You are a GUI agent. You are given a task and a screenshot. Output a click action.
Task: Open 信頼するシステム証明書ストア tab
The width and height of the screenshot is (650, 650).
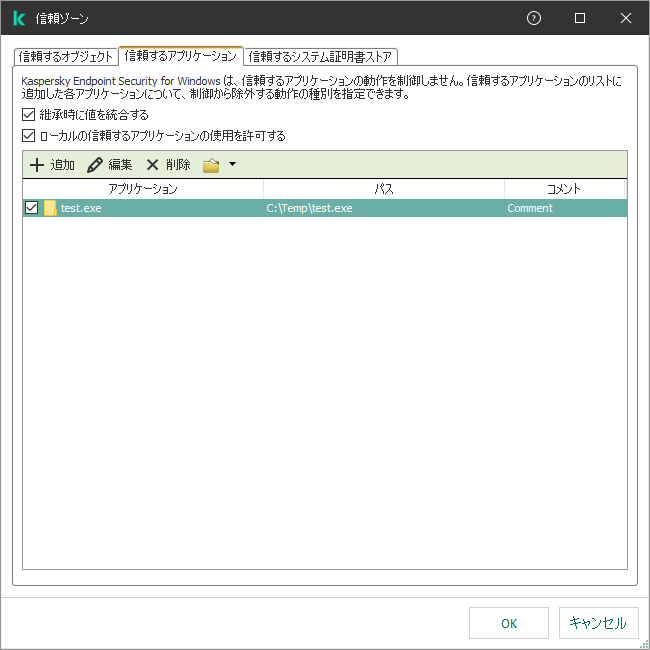[x=320, y=57]
